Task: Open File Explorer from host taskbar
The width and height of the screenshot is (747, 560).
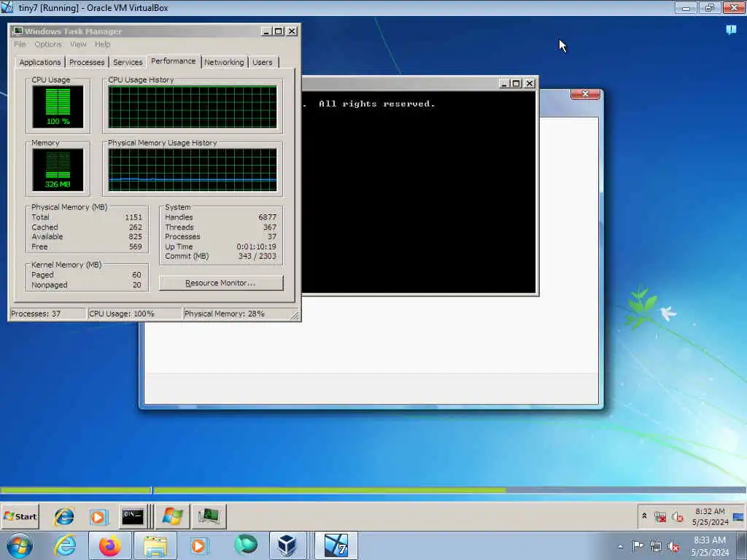Action: (155, 545)
